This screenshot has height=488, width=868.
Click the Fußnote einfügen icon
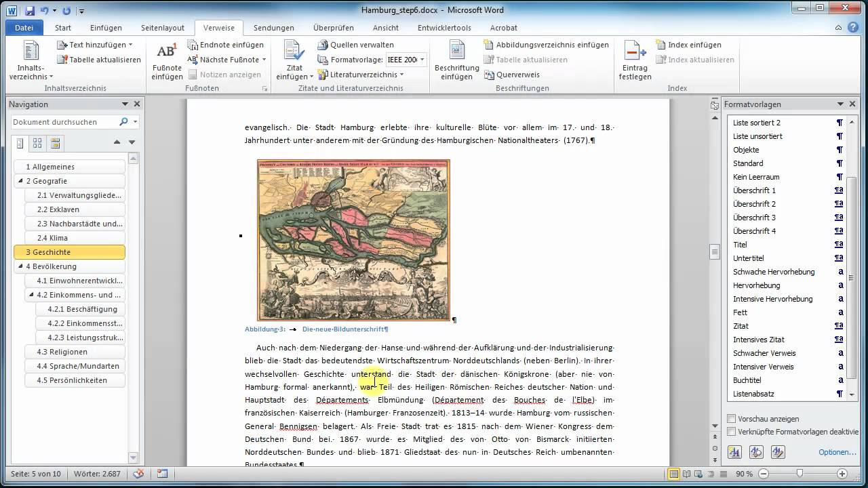[166, 60]
